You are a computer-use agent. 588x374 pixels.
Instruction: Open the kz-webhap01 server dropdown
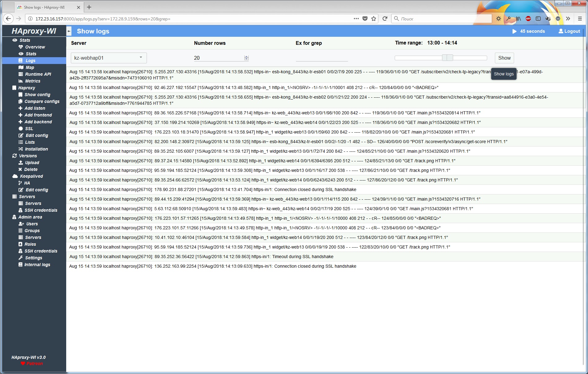(x=109, y=58)
